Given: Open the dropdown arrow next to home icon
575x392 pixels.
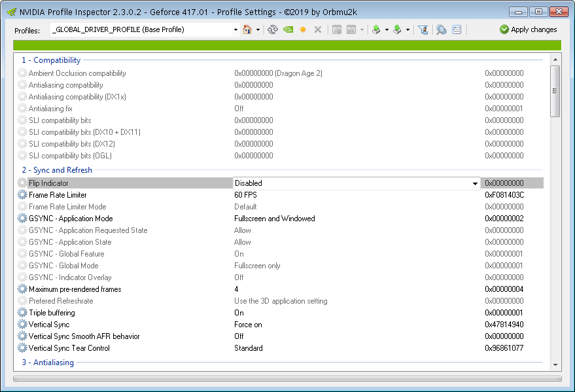Looking at the screenshot, I should pyautogui.click(x=258, y=29).
